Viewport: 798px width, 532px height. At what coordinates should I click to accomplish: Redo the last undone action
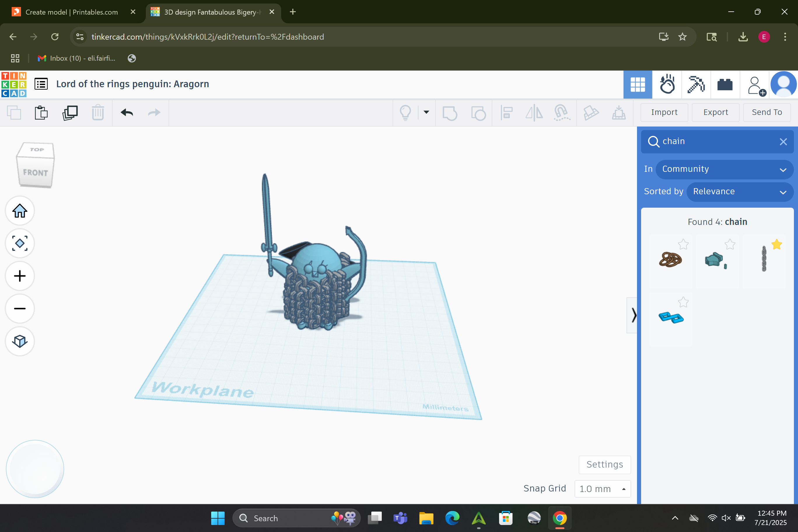154,112
